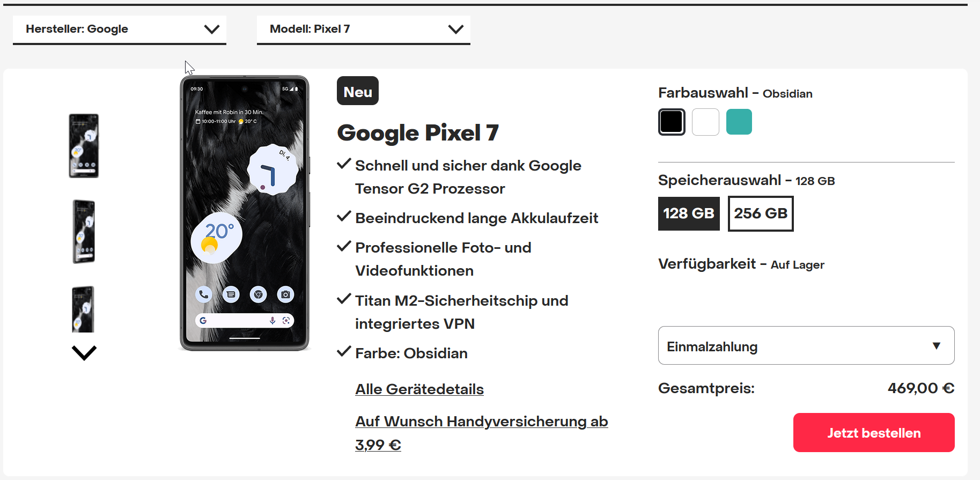Image resolution: width=980 pixels, height=480 pixels.
Task: Click the down chevron below thumbnails
Action: [84, 353]
